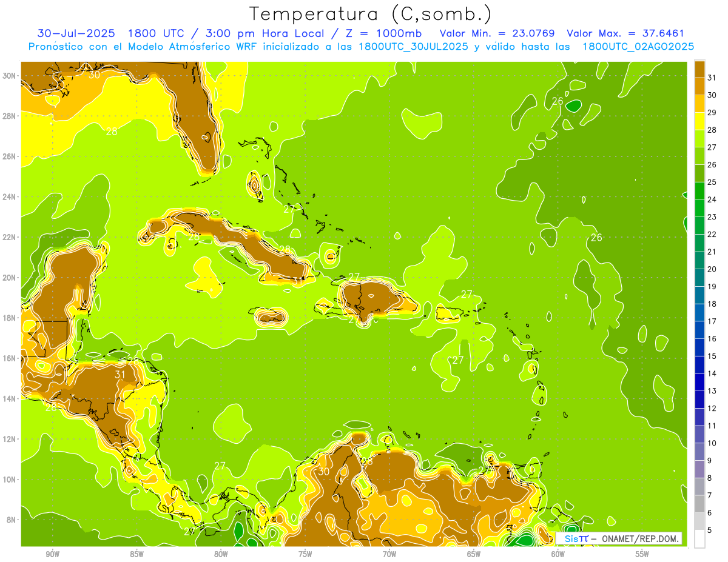Click the "Valor Min. = 23.0769" text
728x562 pixels.
tap(497, 33)
